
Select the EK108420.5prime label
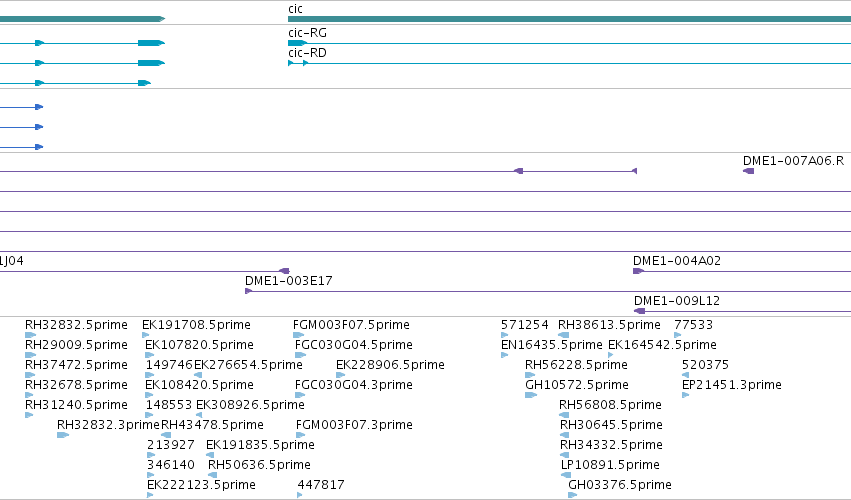(x=199, y=385)
